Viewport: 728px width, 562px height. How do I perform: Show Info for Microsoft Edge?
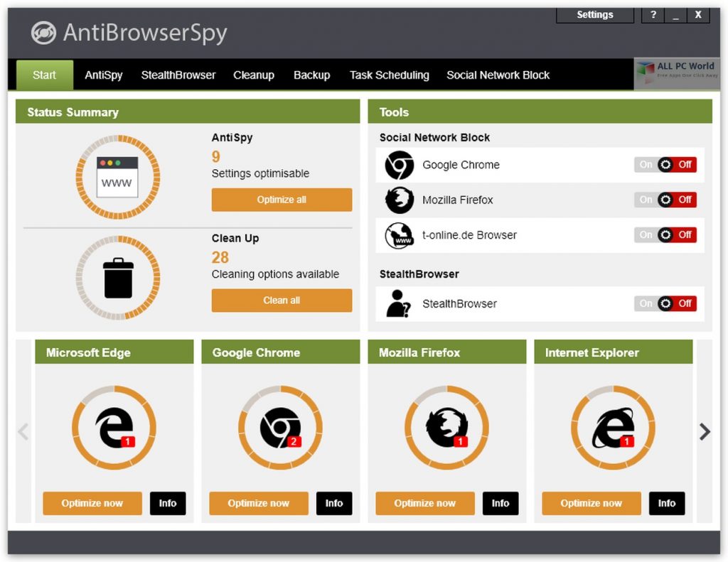coord(168,503)
